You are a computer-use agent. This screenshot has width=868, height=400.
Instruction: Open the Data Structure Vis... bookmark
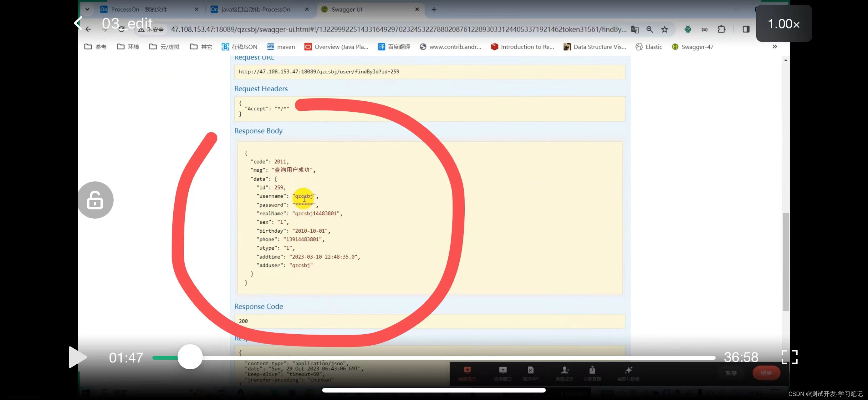pos(595,47)
